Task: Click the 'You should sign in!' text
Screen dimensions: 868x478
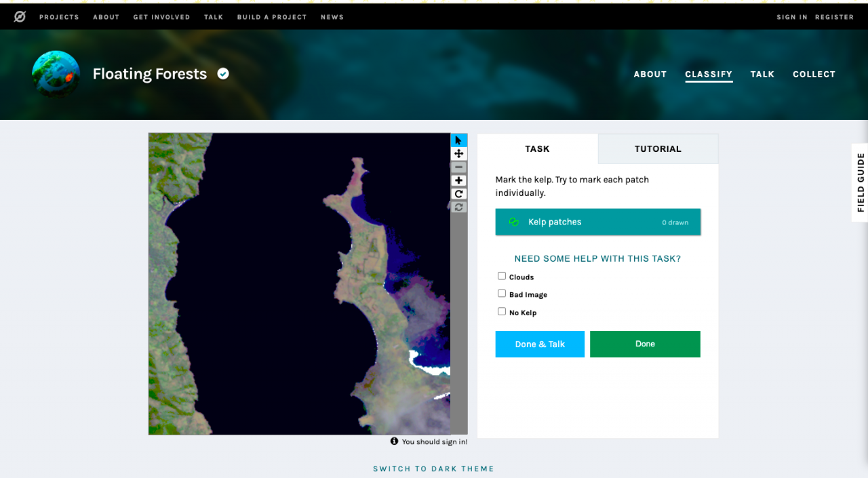Action: point(435,442)
